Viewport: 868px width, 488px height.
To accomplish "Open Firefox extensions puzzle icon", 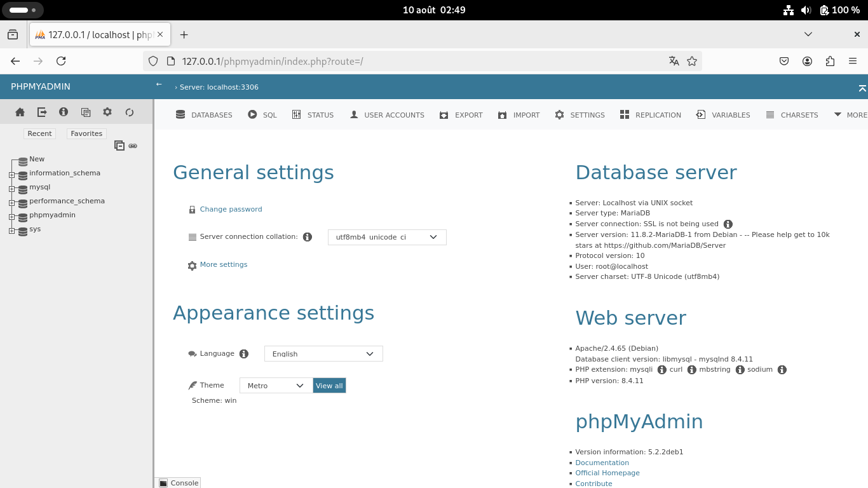I will tap(830, 61).
